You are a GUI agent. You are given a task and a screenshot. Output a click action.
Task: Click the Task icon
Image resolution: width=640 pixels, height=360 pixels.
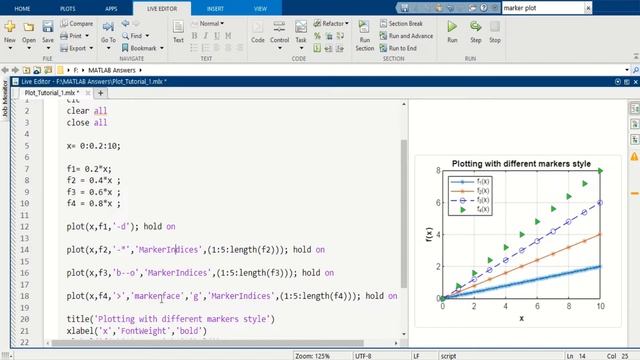point(301,27)
